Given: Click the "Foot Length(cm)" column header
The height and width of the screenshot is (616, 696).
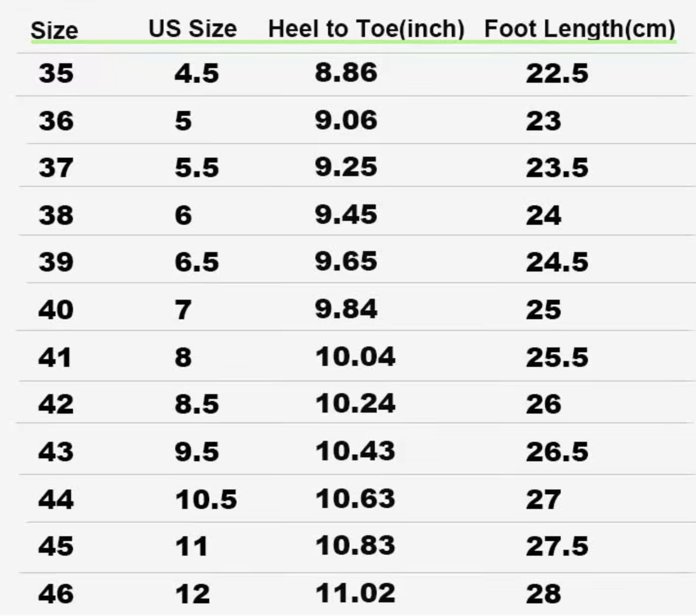Looking at the screenshot, I should pos(579,29).
